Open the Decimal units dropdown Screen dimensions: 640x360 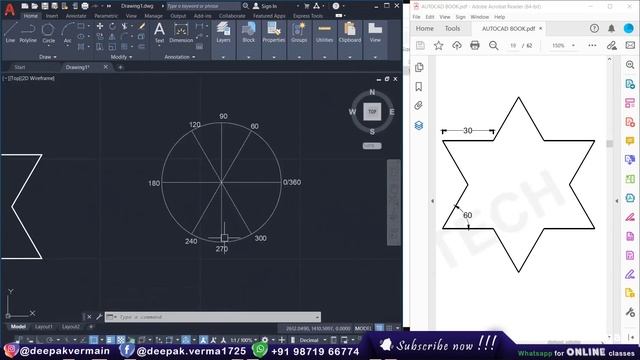click(313, 340)
